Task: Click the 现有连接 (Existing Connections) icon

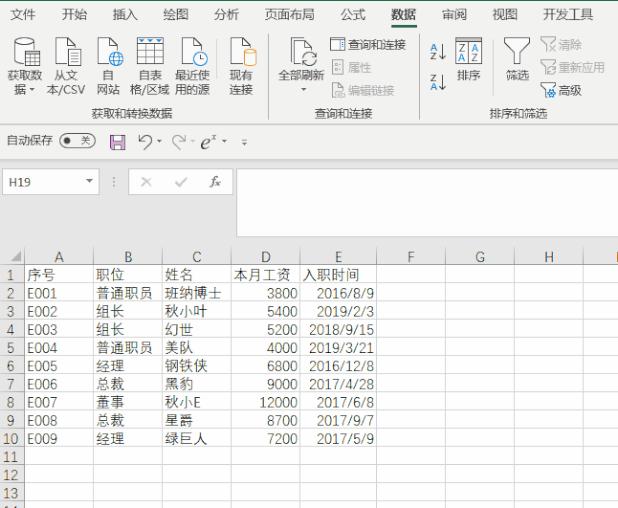Action: point(241,66)
